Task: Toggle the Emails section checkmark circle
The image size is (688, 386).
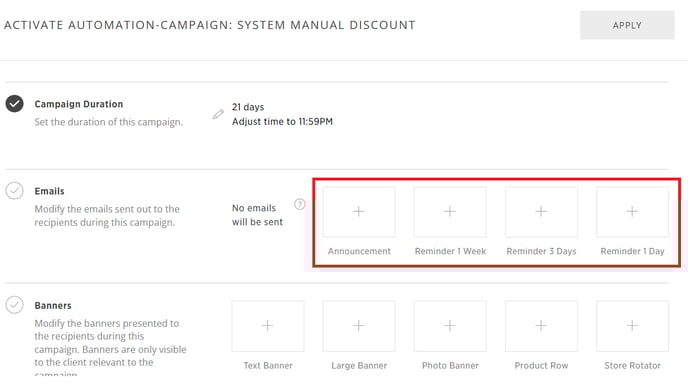Action: pyautogui.click(x=14, y=191)
